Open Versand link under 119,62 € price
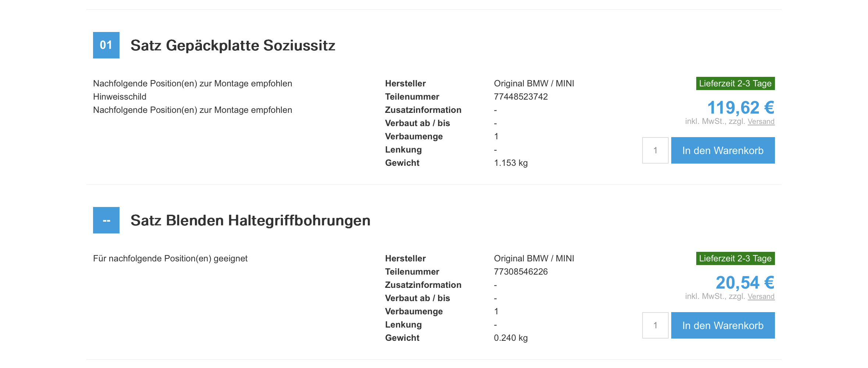The width and height of the screenshot is (868, 368). [x=761, y=121]
